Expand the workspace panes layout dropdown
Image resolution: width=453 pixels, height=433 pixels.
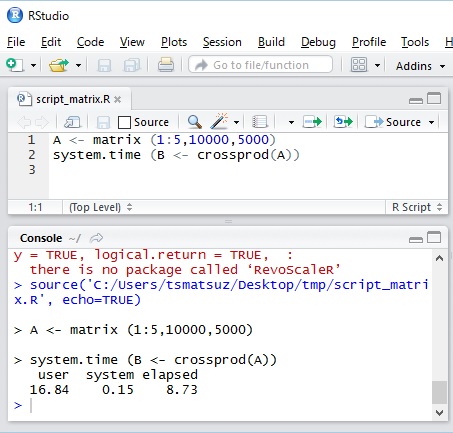pos(377,65)
